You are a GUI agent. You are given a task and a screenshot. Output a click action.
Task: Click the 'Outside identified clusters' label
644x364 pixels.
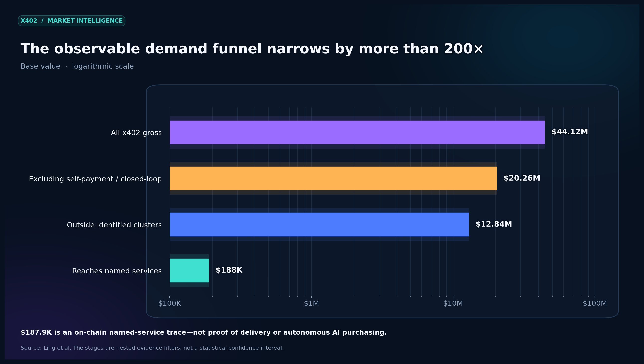(114, 225)
